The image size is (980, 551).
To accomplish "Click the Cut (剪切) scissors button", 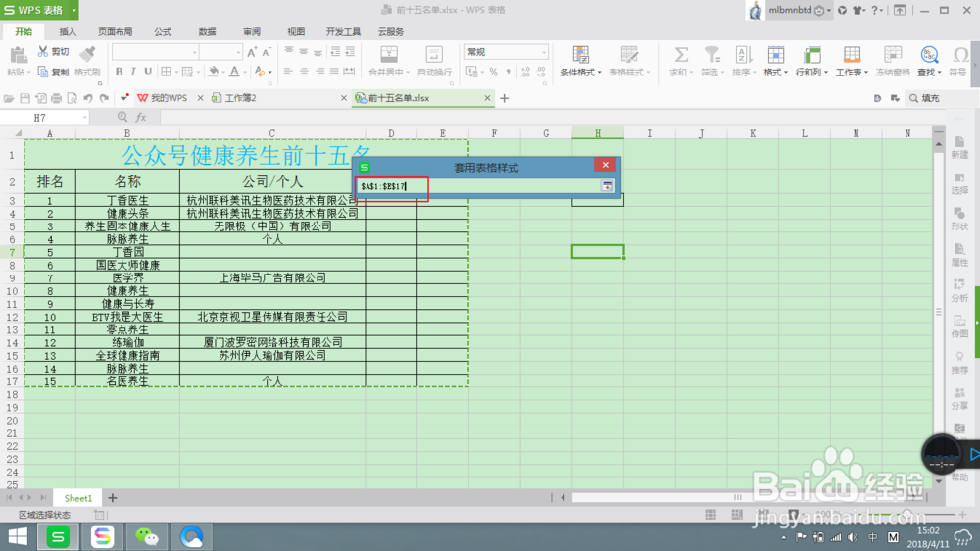I will [53, 51].
